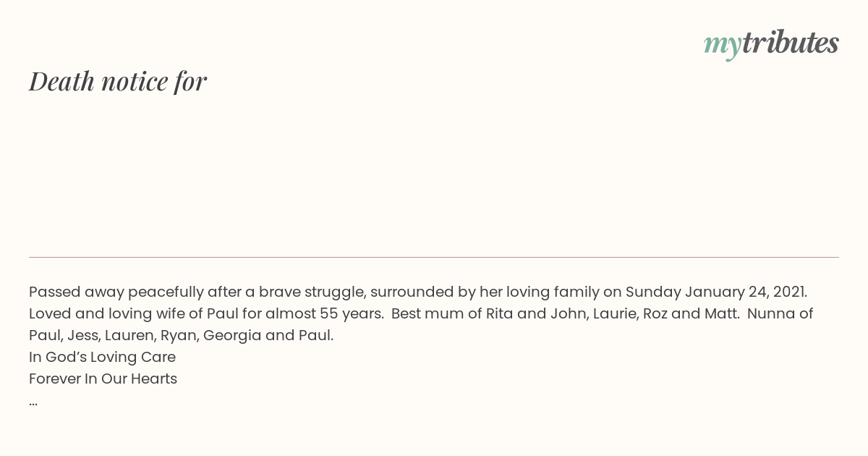Image resolution: width=868 pixels, height=456 pixels.
Task: Click the name "Rita" in the notice
Action: [499, 314]
